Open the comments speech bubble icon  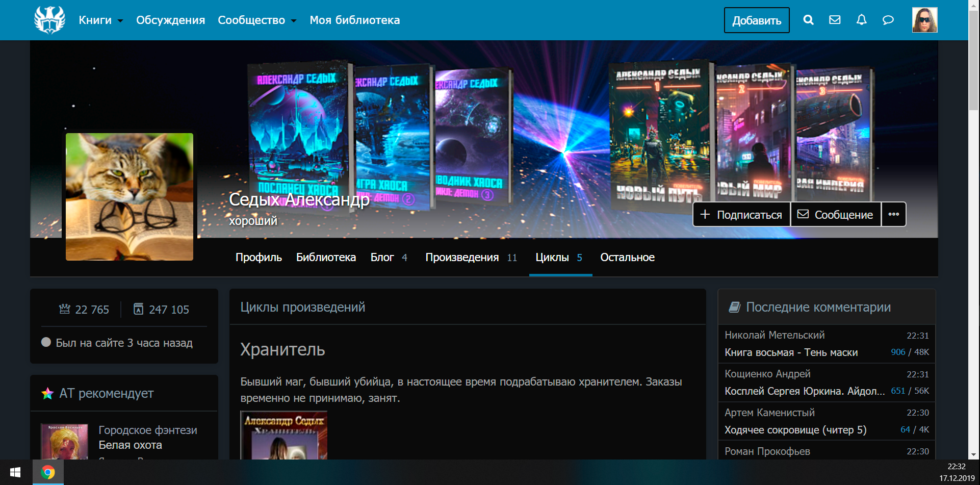888,20
